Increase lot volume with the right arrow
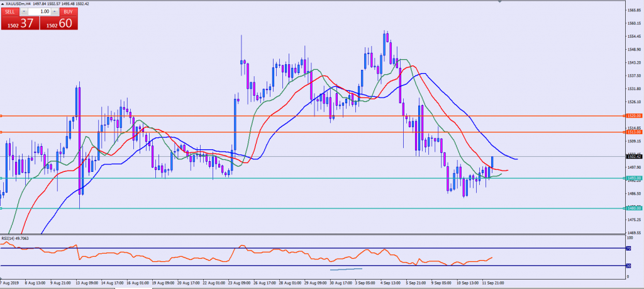Image resolution: width=644 pixels, height=289 pixels. pyautogui.click(x=55, y=11)
